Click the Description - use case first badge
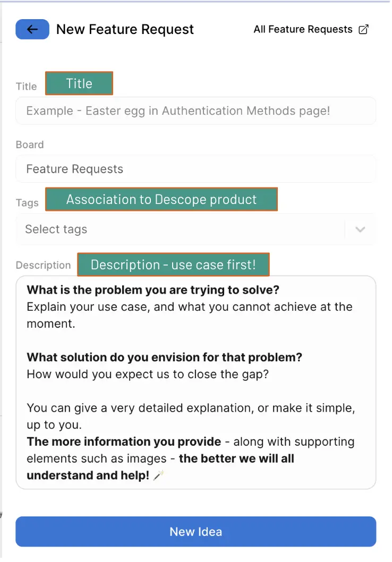Screen dimensions: 392x562 [173, 264]
